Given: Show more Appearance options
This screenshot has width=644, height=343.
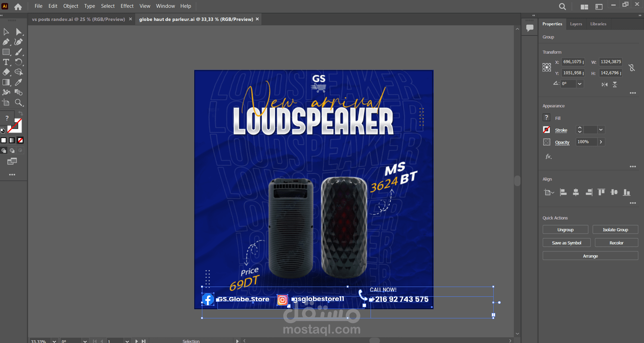Looking at the screenshot, I should (x=633, y=166).
